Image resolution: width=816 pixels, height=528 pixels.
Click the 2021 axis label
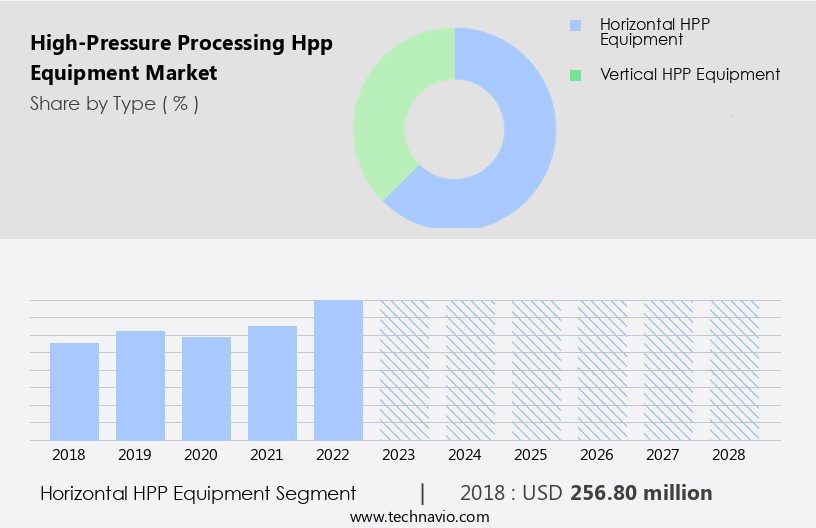tap(266, 455)
